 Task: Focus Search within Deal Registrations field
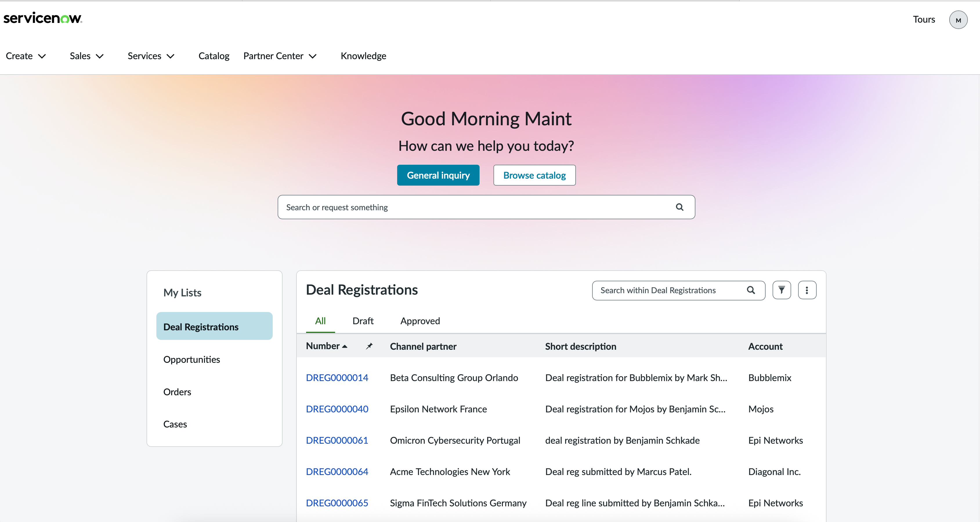tap(678, 291)
